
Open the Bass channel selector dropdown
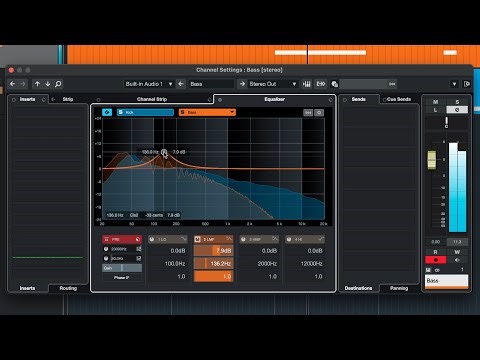(x=232, y=112)
